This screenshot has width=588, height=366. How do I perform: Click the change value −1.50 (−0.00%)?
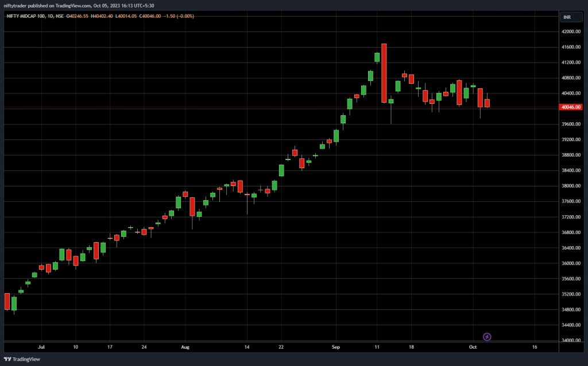[179, 16]
